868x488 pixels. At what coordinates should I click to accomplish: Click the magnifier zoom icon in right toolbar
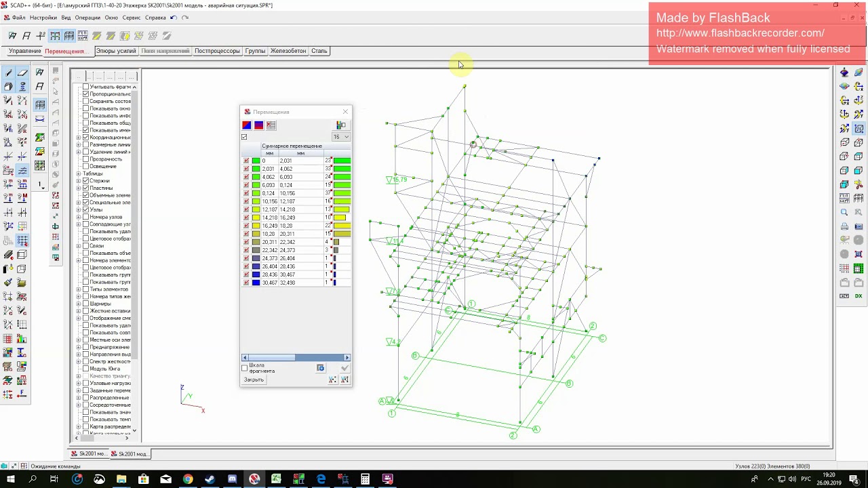click(x=844, y=213)
